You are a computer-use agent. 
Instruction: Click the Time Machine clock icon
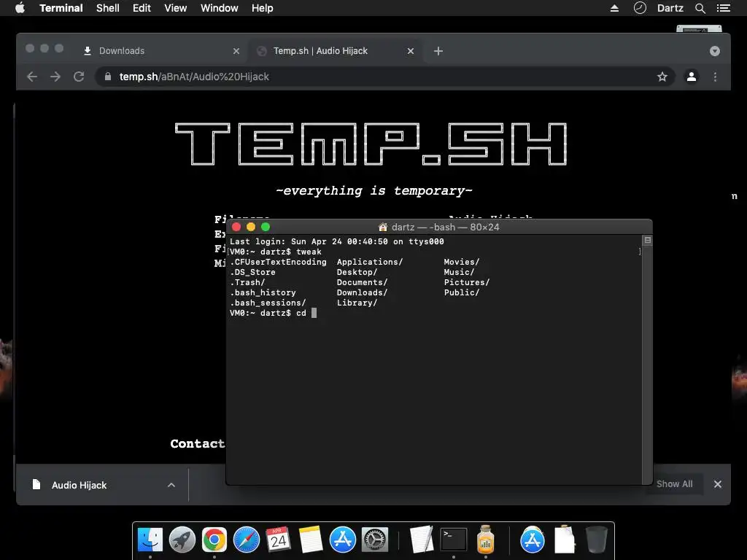point(640,8)
